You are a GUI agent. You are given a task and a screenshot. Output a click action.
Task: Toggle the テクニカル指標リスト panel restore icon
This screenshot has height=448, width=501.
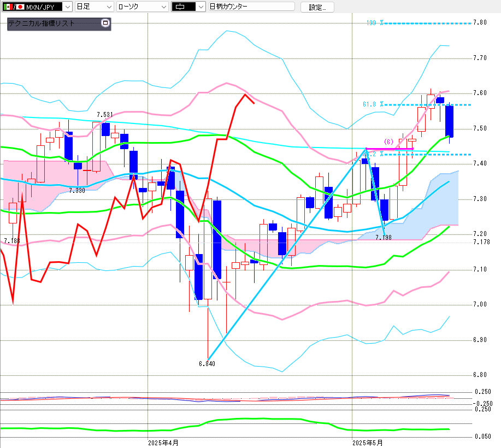[105, 23]
